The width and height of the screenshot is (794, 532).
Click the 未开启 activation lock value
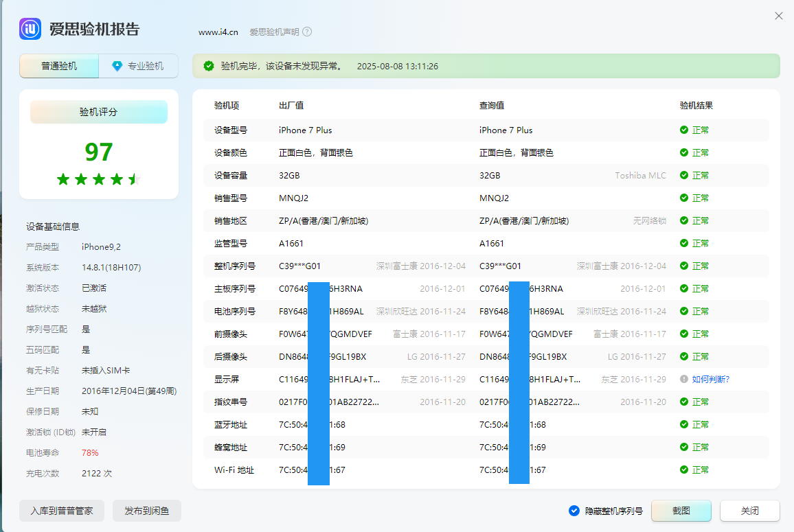(x=94, y=432)
